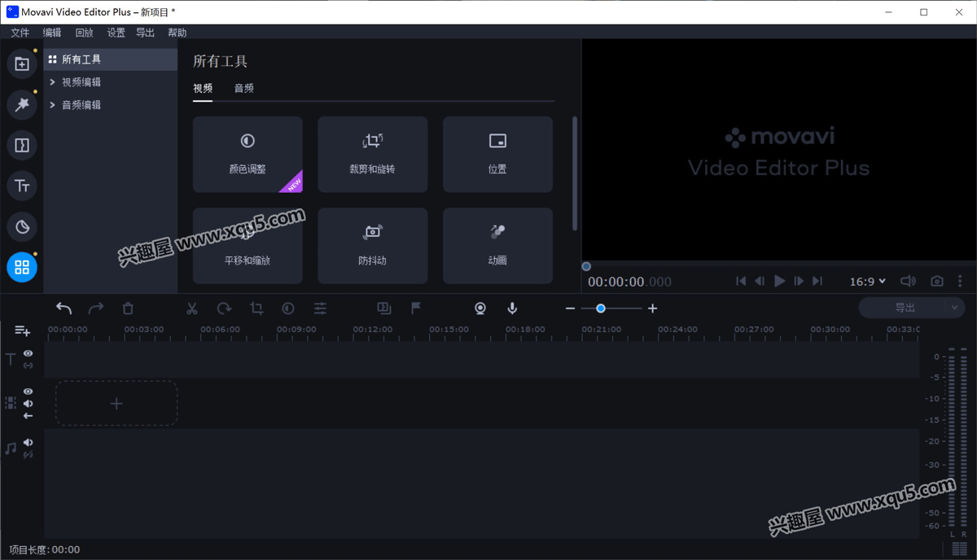The width and height of the screenshot is (977, 560).
Task: Open the 文件 menu
Action: point(20,33)
